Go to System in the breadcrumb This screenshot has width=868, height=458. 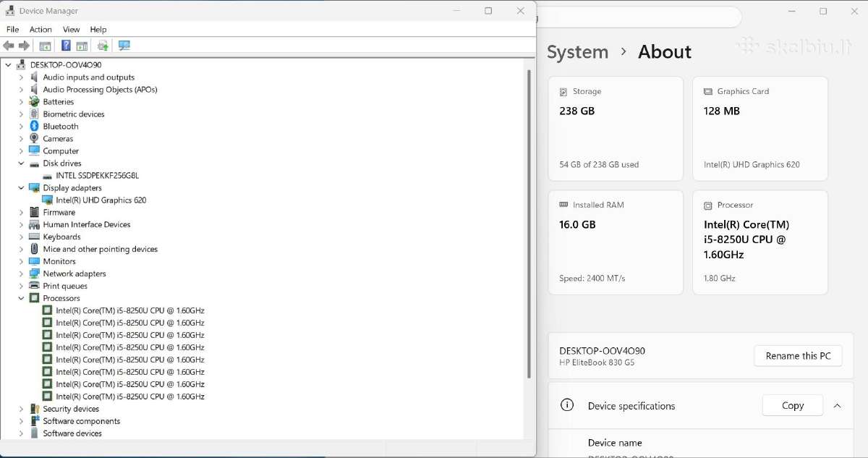click(x=577, y=52)
